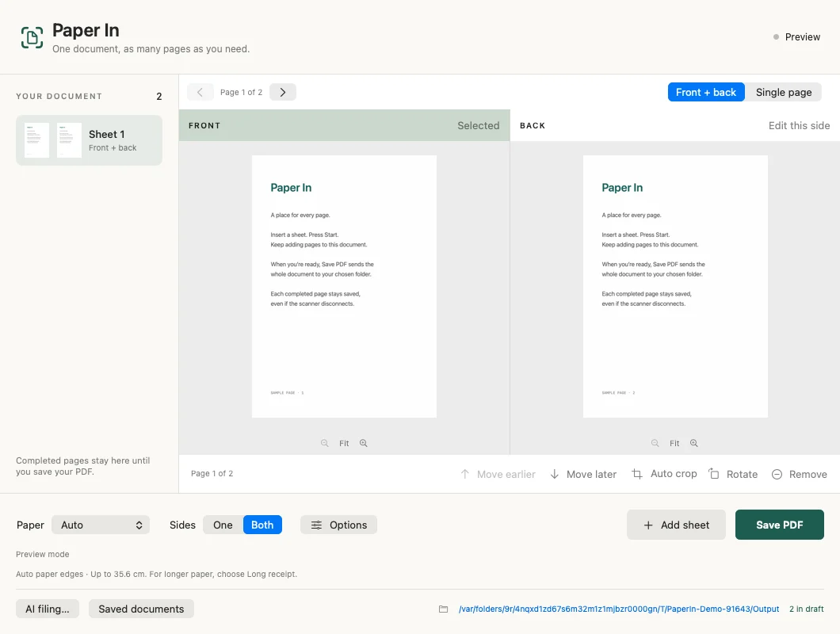Set Sides to One
This screenshot has width=840, height=634.
[223, 525]
